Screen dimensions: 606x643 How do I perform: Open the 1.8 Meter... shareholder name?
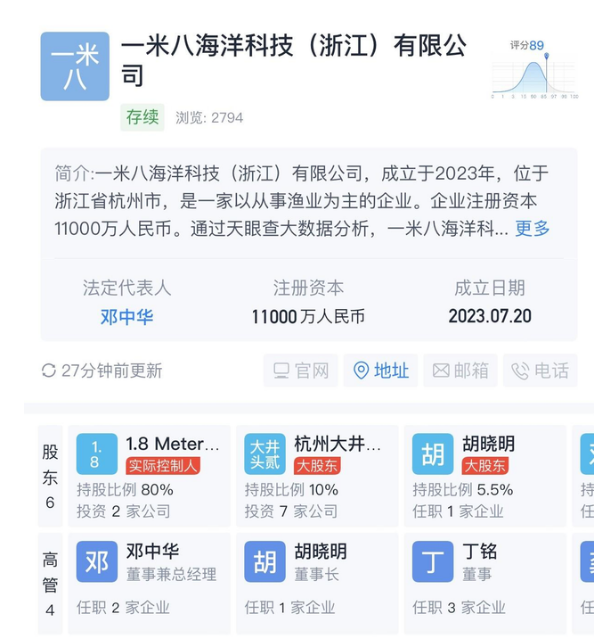click(173, 444)
